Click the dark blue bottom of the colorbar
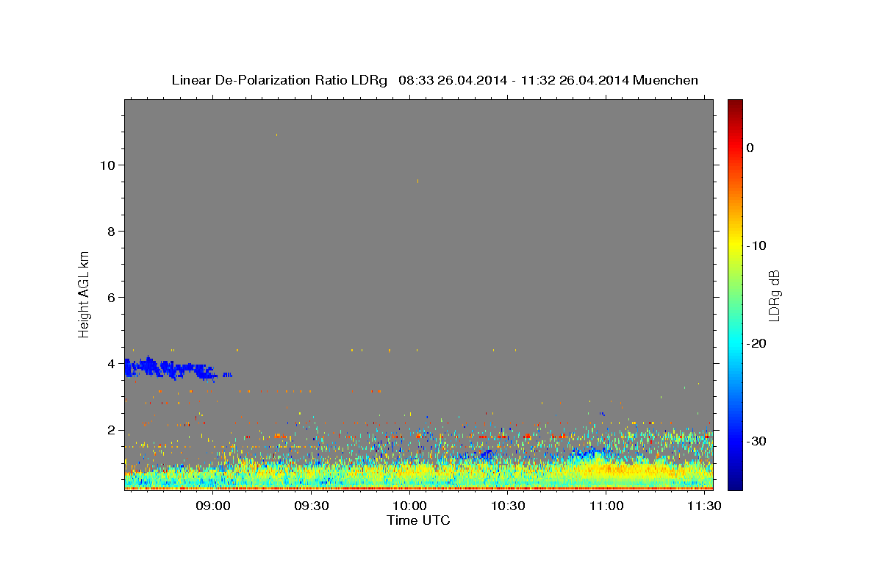882x588 pixels. coord(735,483)
